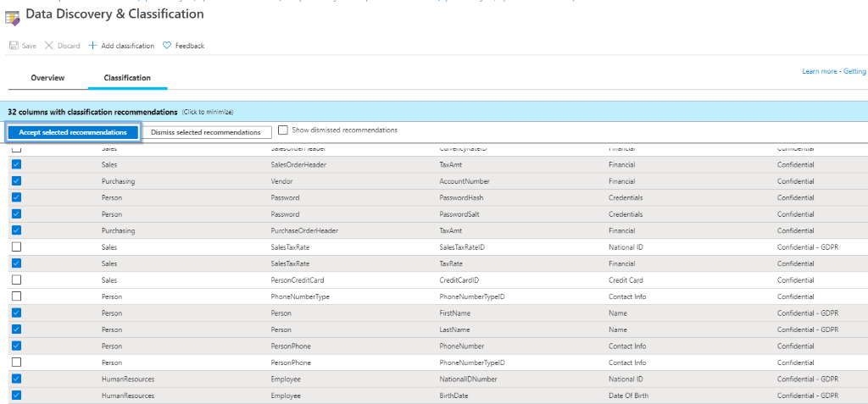Click Confidential - GDPR label in FirstName row

[x=808, y=313]
